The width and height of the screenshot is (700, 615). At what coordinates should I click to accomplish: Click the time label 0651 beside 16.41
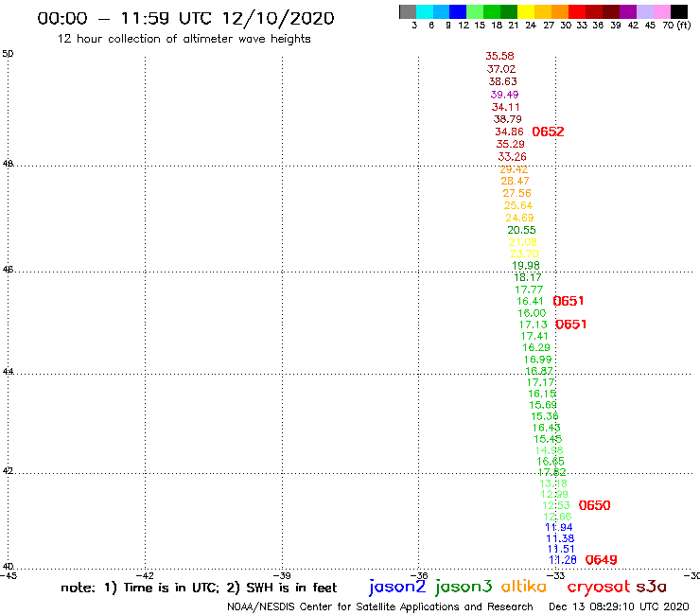[x=569, y=301]
